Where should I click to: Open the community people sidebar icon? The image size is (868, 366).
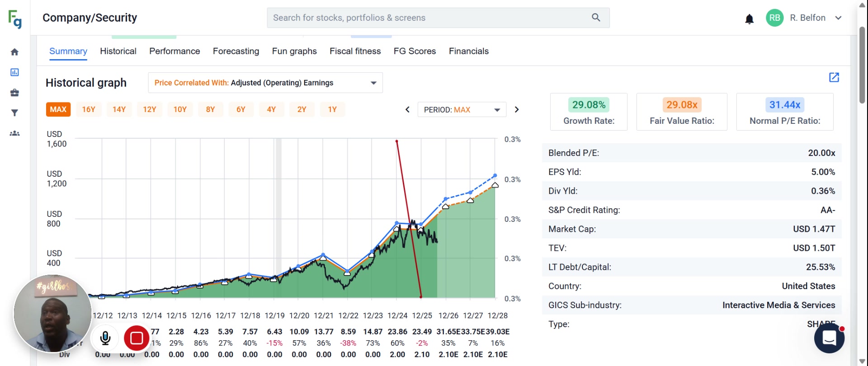pos(14,133)
